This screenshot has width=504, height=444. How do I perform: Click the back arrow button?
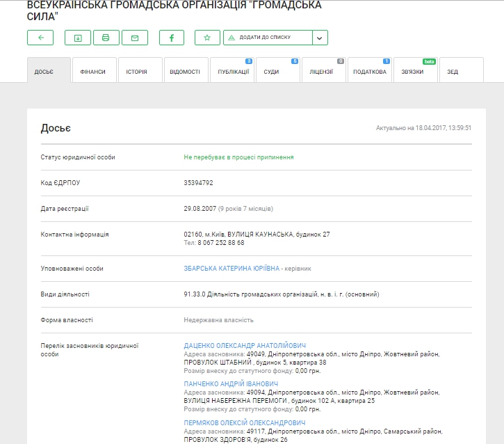click(40, 38)
